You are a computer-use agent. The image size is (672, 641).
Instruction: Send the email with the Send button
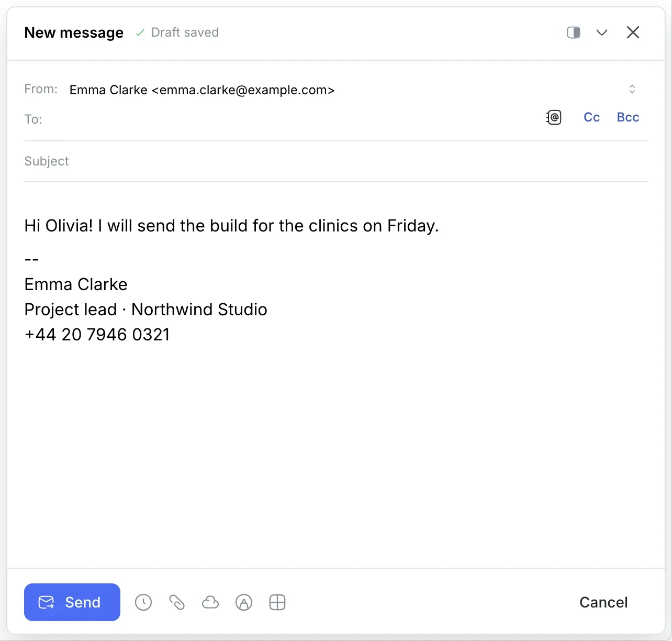click(x=72, y=602)
